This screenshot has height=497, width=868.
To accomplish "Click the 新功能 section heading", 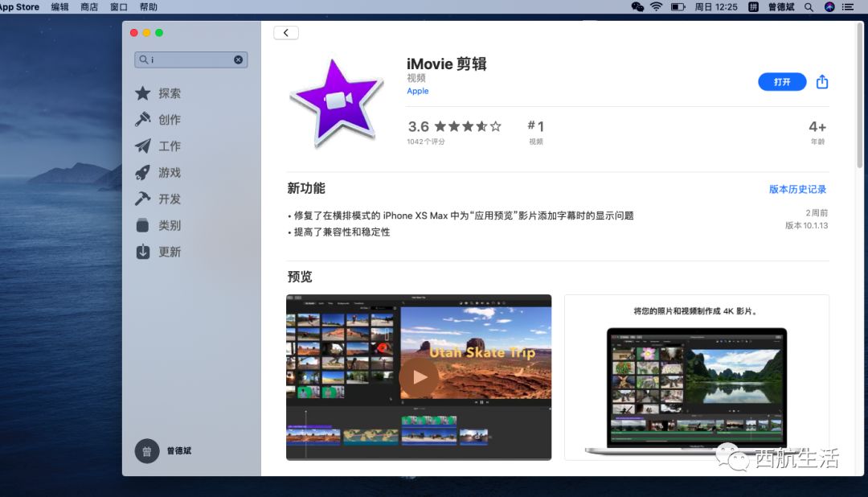I will point(306,188).
